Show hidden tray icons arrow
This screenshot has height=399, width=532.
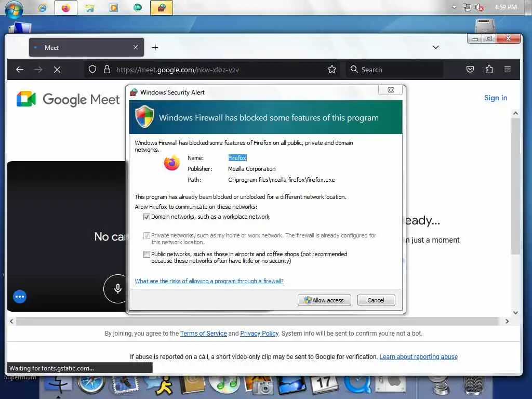[x=454, y=7]
